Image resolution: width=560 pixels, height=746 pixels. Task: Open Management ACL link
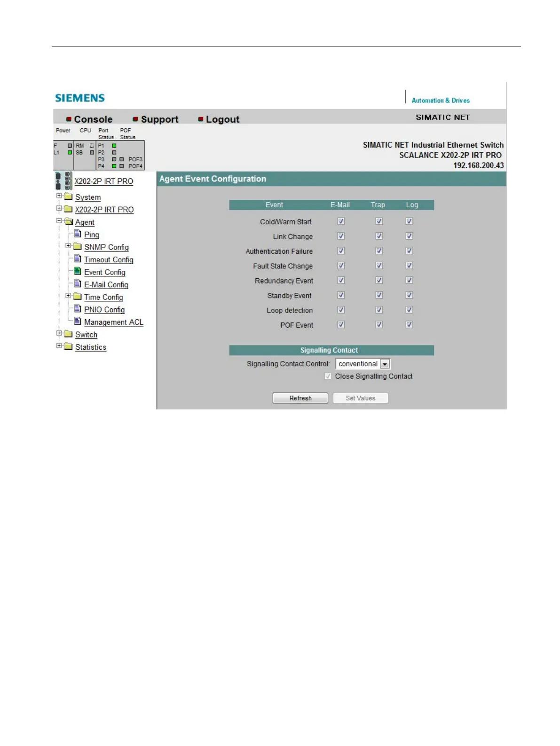[x=114, y=322]
